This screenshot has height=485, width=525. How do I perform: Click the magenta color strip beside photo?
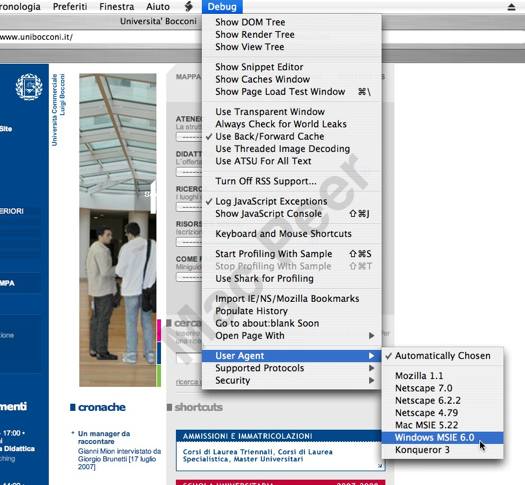click(159, 330)
